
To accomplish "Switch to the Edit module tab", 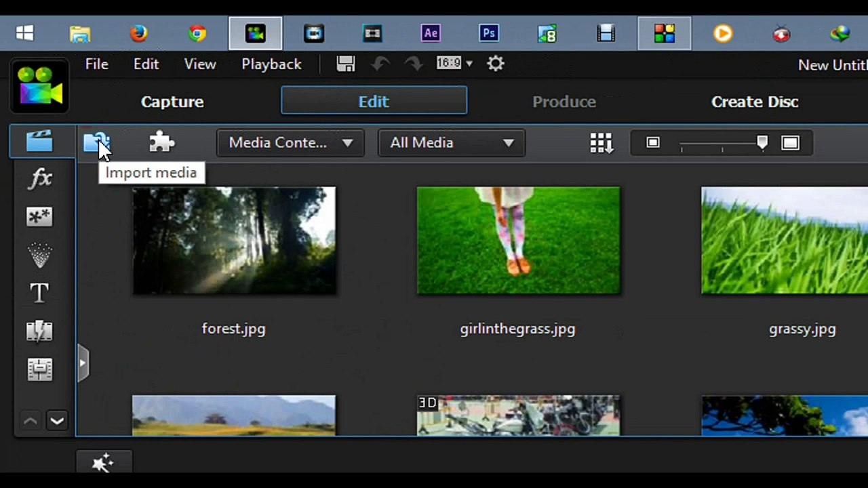I will tap(374, 101).
